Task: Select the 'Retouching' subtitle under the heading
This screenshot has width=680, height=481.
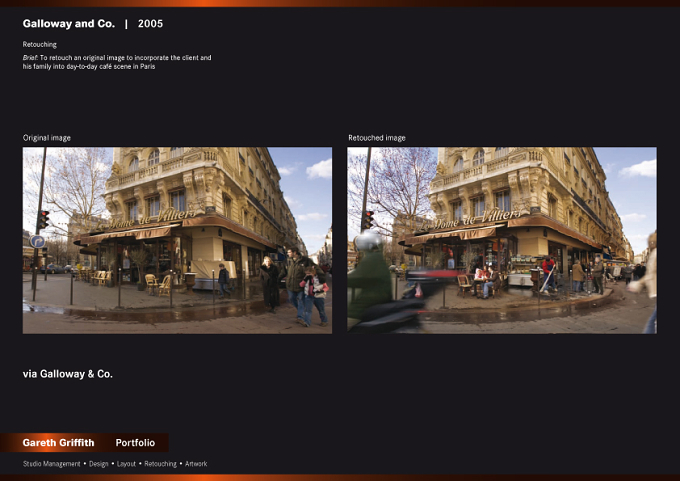Action: tap(39, 44)
